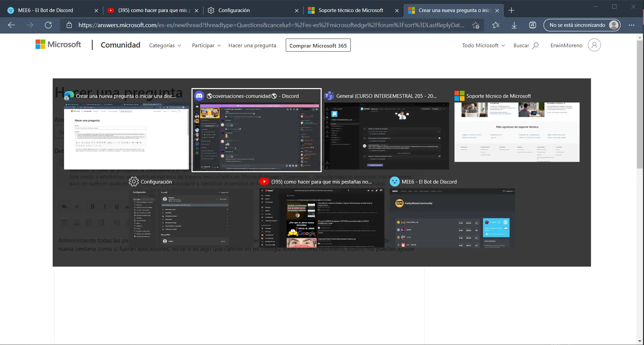
Task: Select the Soporte técnico de Microsoft thumbnail
Action: 517,132
